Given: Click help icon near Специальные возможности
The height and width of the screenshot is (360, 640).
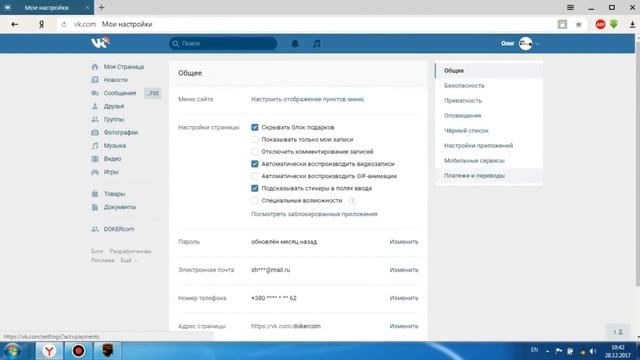Looking at the screenshot, I should pyautogui.click(x=352, y=200).
